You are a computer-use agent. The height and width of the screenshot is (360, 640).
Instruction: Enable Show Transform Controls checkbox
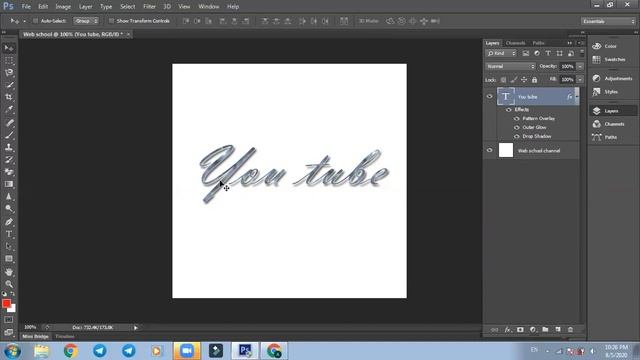pos(111,21)
